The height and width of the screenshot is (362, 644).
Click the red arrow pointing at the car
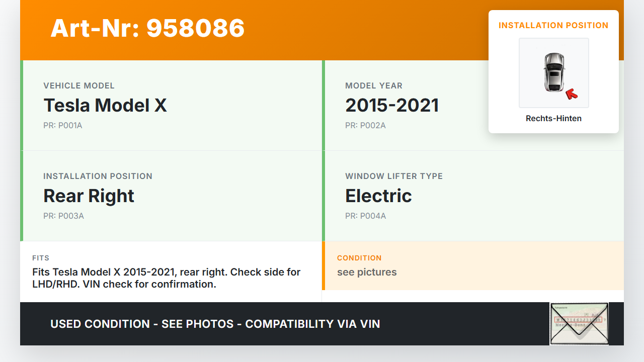[572, 94]
